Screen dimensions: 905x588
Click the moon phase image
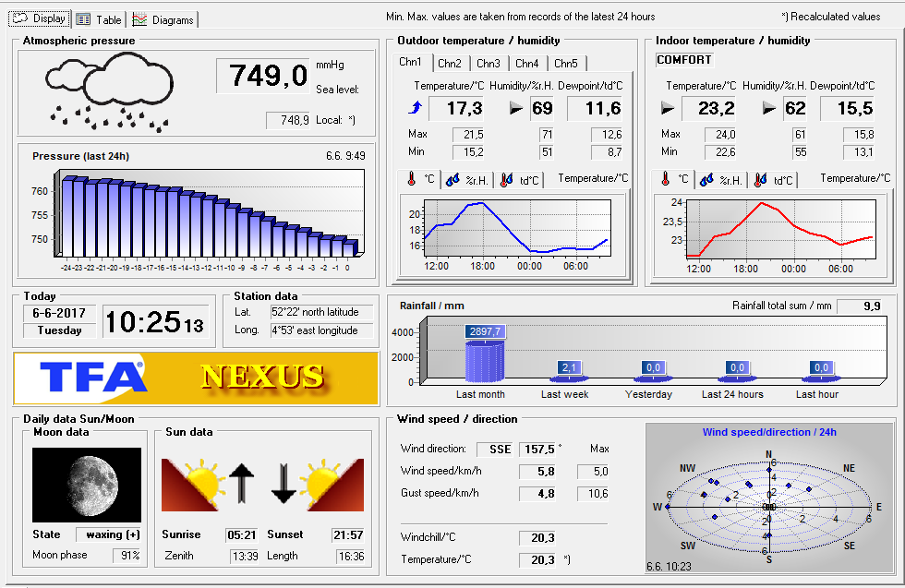pyautogui.click(x=87, y=485)
